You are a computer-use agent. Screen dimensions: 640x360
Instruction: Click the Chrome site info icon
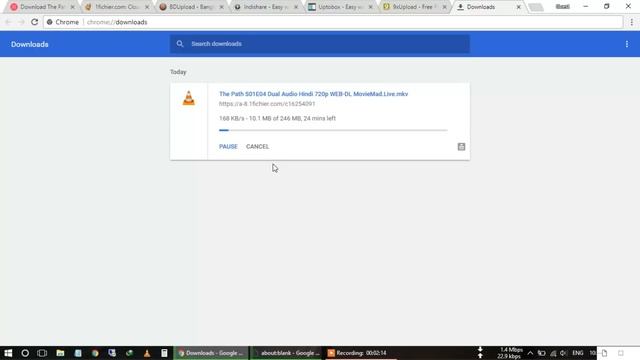coord(49,22)
